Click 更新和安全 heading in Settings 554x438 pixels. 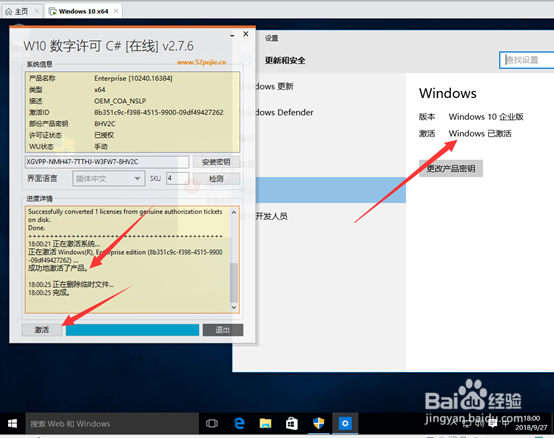point(285,60)
